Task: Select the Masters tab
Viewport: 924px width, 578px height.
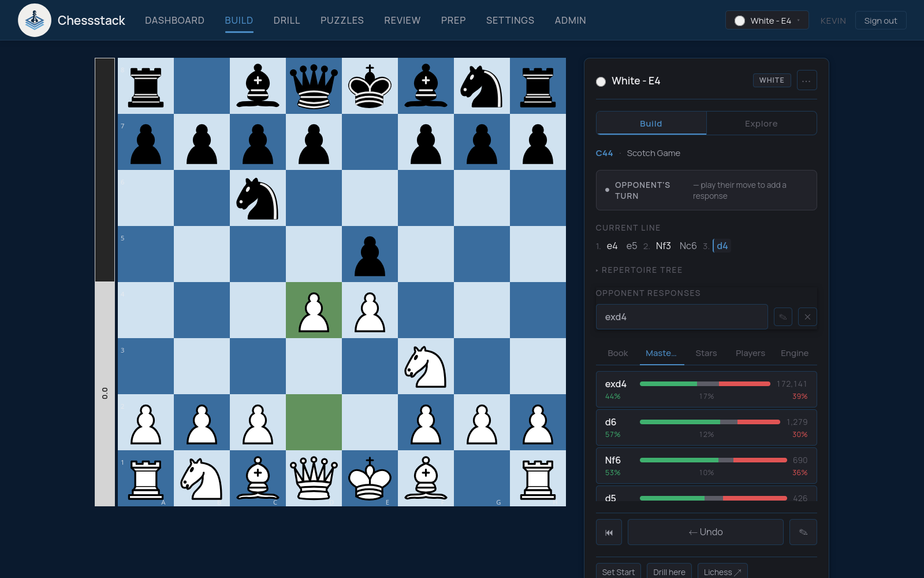Action: click(x=662, y=353)
